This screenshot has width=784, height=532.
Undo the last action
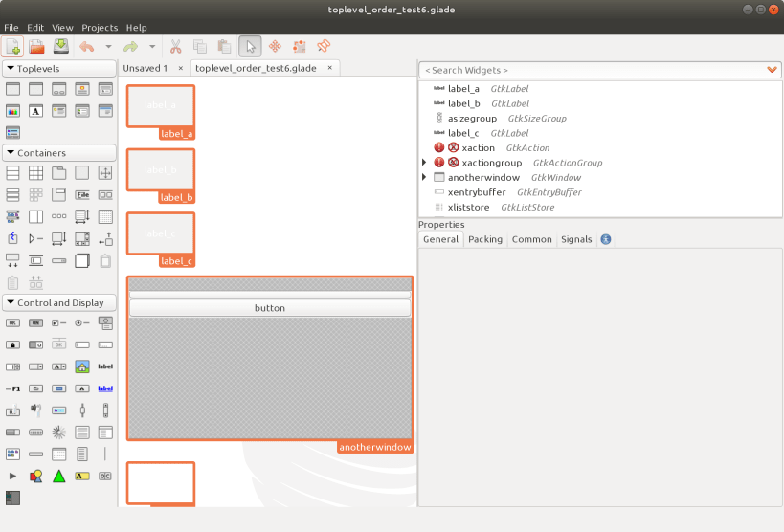point(86,47)
